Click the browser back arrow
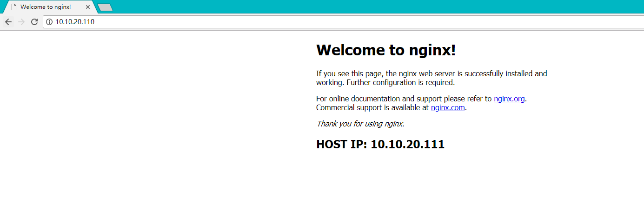644x212 pixels. pyautogui.click(x=8, y=22)
